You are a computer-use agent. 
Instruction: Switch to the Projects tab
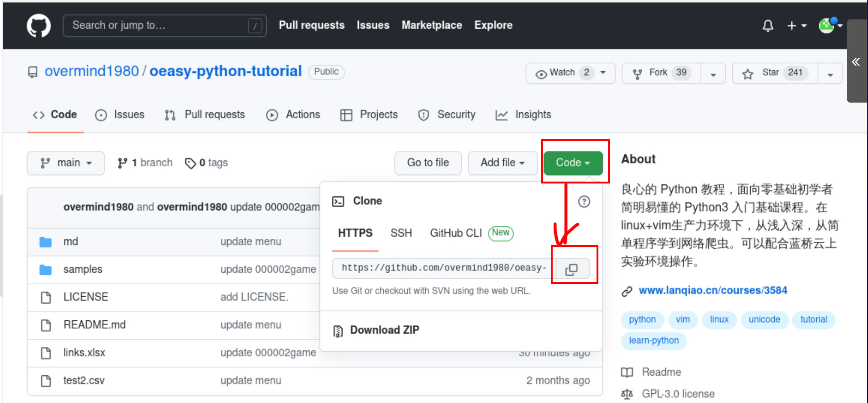click(369, 115)
